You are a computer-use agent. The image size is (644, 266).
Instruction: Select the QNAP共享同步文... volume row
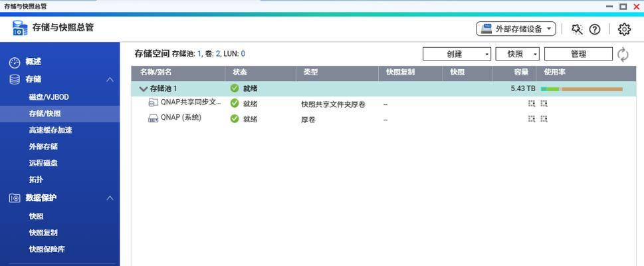click(383, 104)
